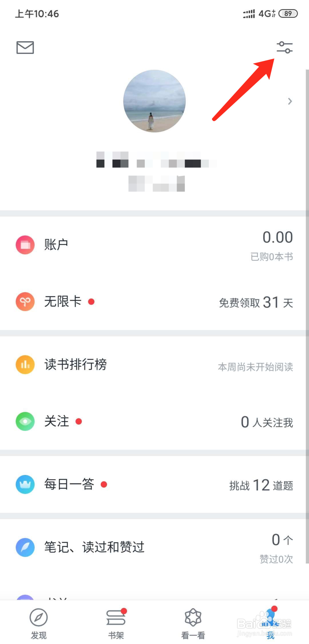Tap the yellow 读书排行榜 chart icon
Viewport: 309px width, 644px height.
click(25, 365)
